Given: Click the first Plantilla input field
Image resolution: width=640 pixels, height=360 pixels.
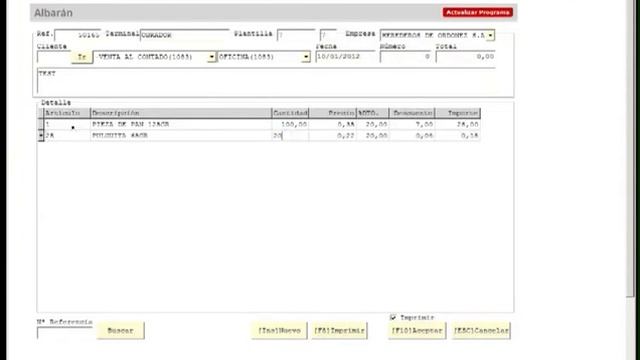Looking at the screenshot, I should pyautogui.click(x=296, y=35).
